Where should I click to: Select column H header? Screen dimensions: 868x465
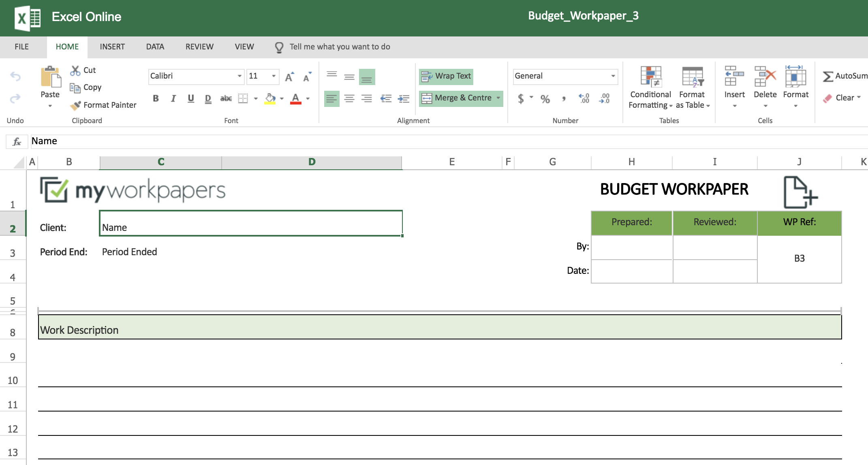[632, 162]
